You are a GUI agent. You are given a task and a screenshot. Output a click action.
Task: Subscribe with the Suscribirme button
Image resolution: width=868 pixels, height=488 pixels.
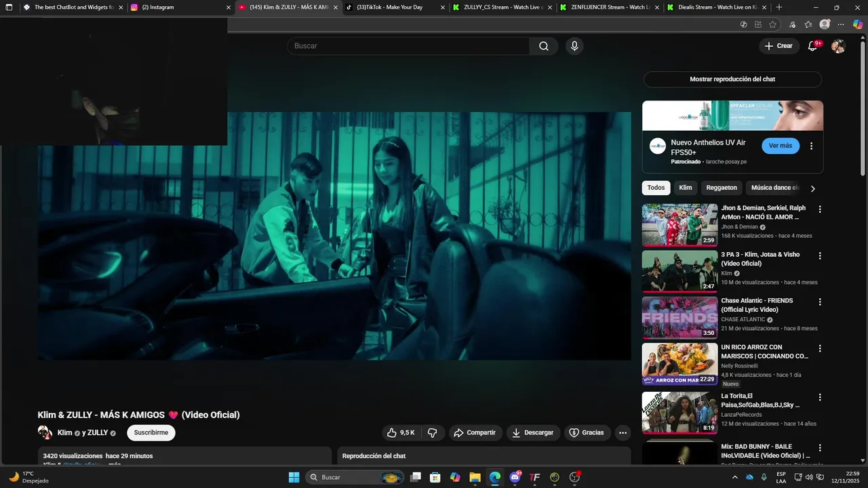coord(151,432)
